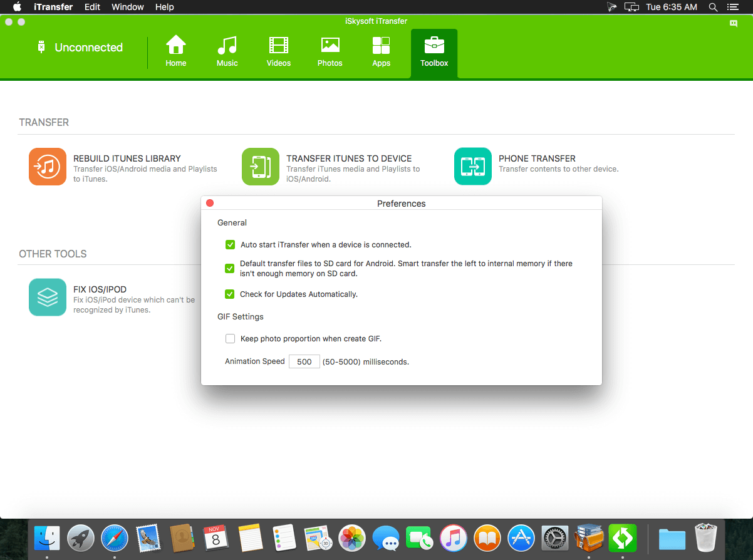753x560 pixels.
Task: Click the iTransfer green Dock icon
Action: point(623,538)
